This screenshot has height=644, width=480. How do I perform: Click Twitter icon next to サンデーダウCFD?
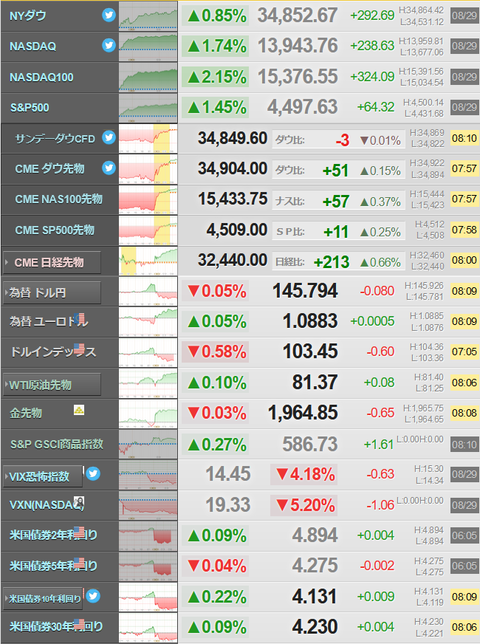109,137
